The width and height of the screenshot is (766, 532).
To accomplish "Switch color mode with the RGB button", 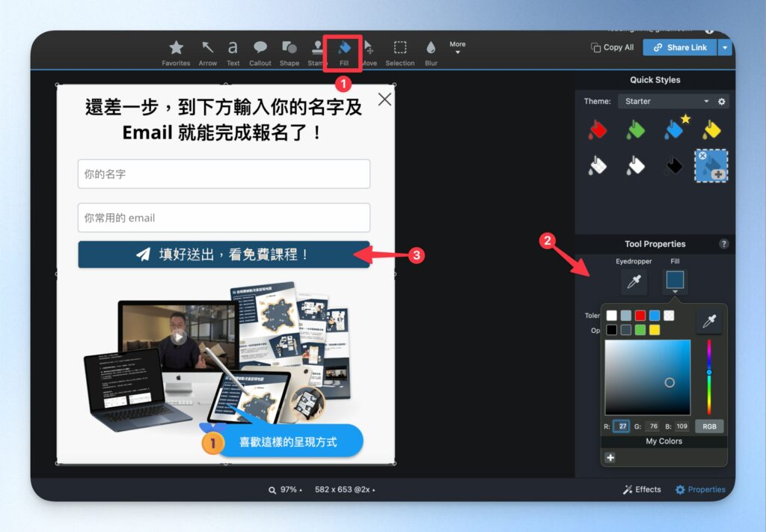I will click(709, 426).
